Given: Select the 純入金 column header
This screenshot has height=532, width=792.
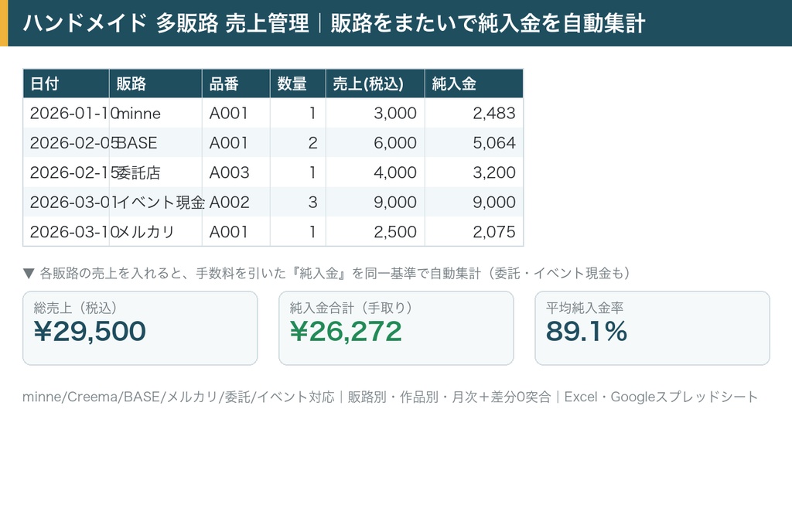Looking at the screenshot, I should tap(474, 84).
